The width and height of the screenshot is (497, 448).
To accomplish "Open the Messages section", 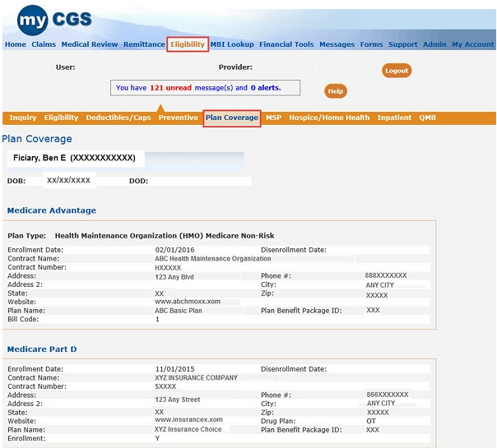I will [337, 44].
